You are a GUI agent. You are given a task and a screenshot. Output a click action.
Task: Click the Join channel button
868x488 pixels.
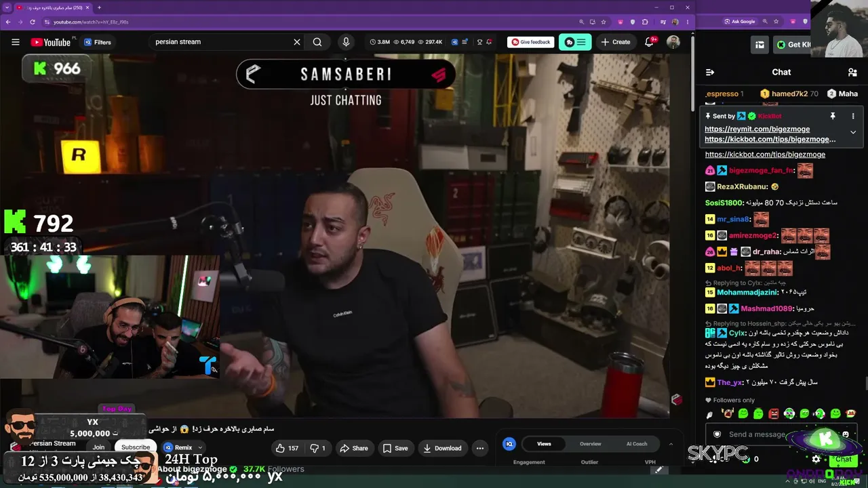coord(99,447)
